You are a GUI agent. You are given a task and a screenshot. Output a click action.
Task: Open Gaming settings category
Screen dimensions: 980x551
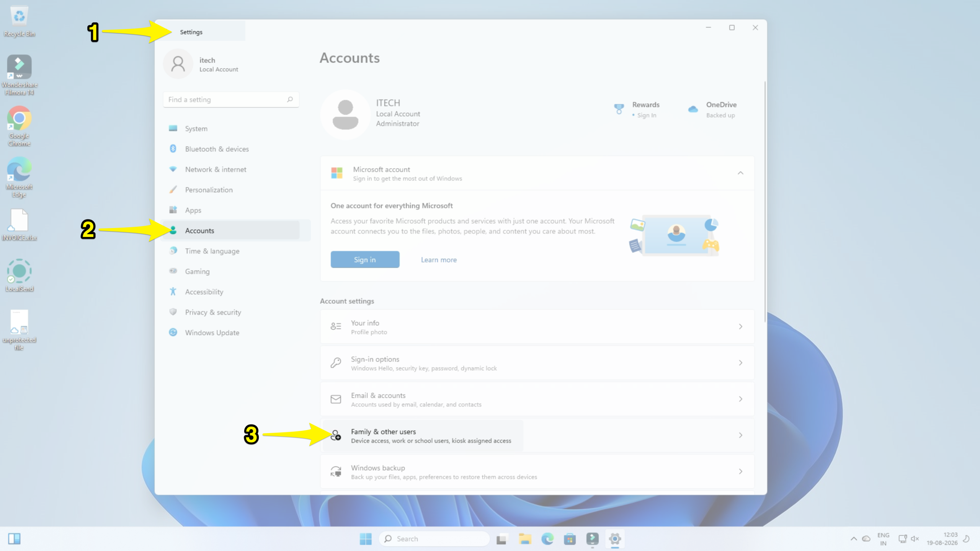(x=231, y=271)
